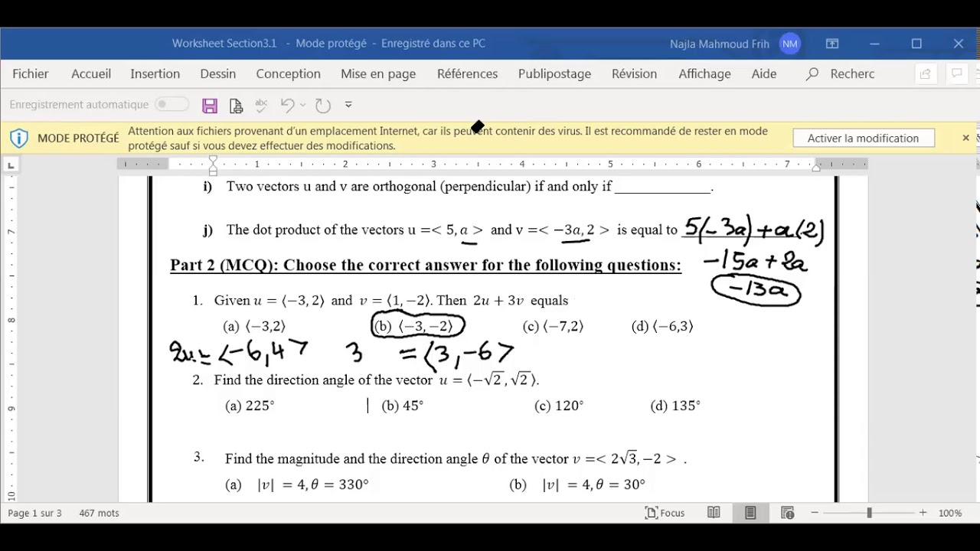Click the document title Worksheet Section3.1

click(224, 44)
